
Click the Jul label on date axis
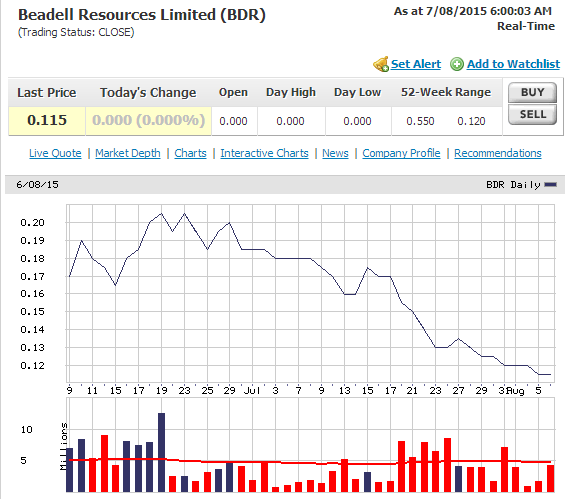[x=252, y=390]
